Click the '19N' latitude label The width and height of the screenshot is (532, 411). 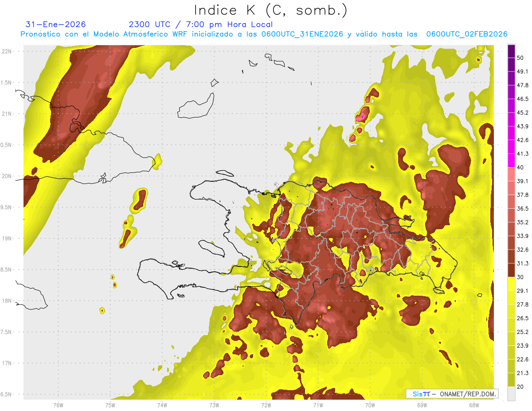point(8,238)
